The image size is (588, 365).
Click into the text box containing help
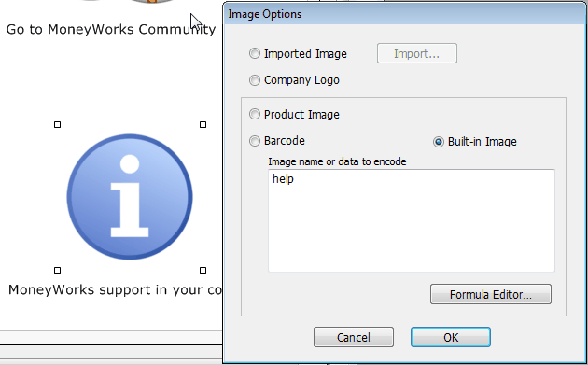[412, 220]
